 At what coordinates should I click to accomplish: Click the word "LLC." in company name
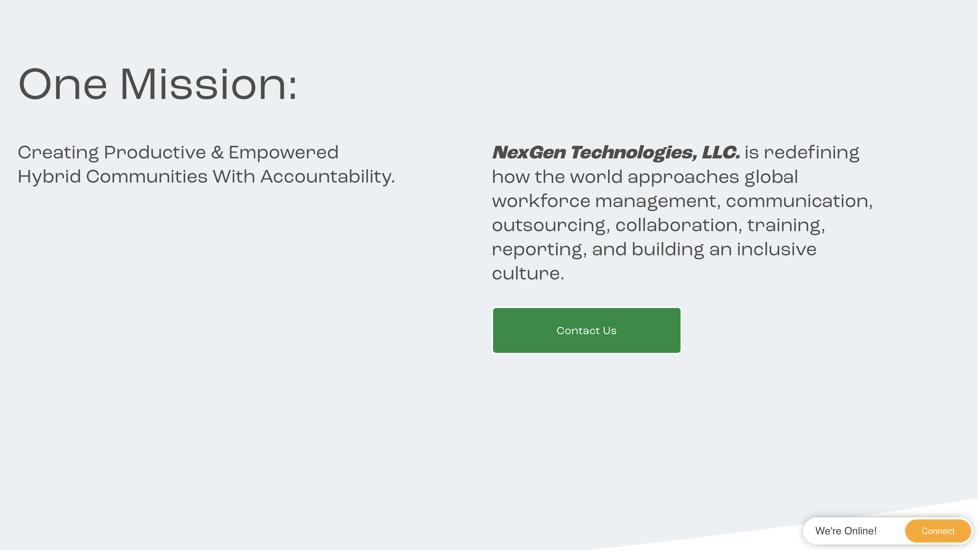coord(721,153)
